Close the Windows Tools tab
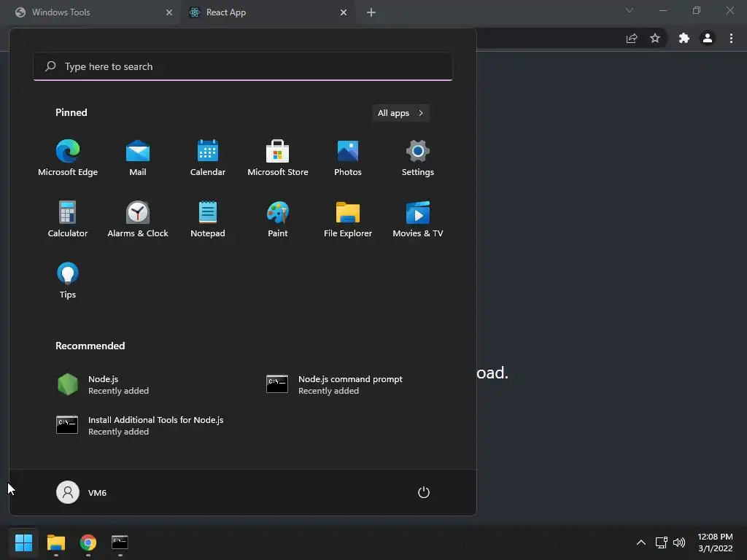The width and height of the screenshot is (747, 560). click(x=169, y=12)
